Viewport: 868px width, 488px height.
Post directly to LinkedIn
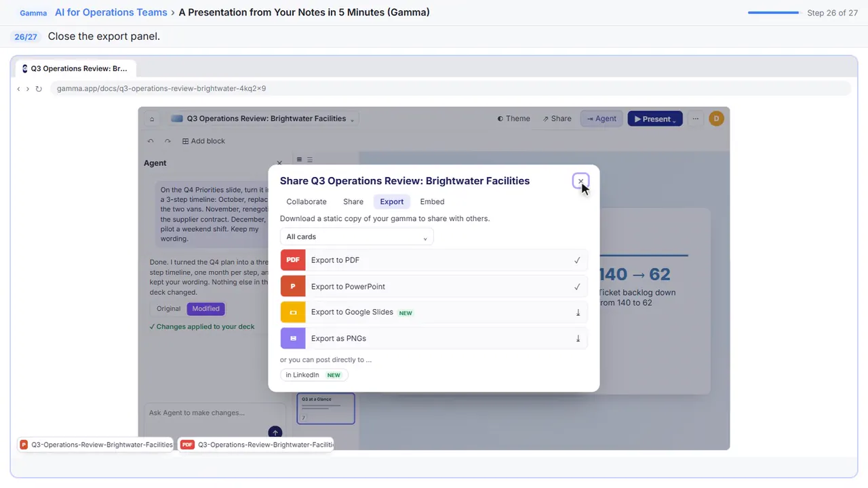tap(313, 375)
